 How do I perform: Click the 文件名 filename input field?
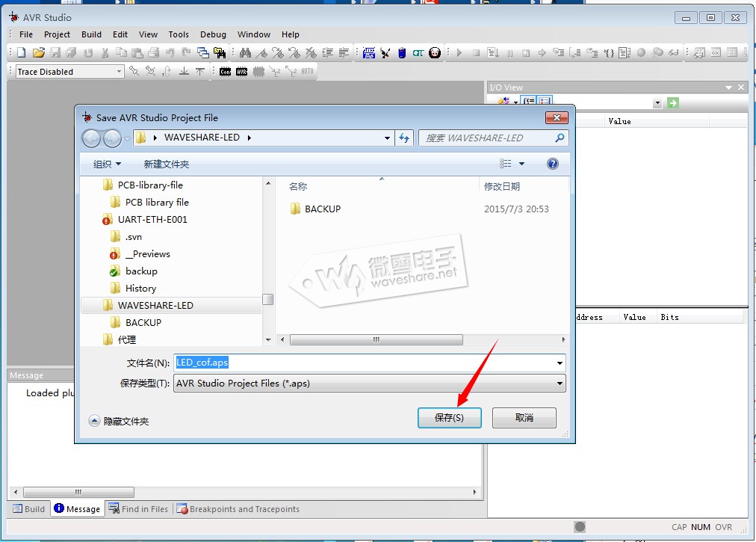pyautogui.click(x=366, y=363)
